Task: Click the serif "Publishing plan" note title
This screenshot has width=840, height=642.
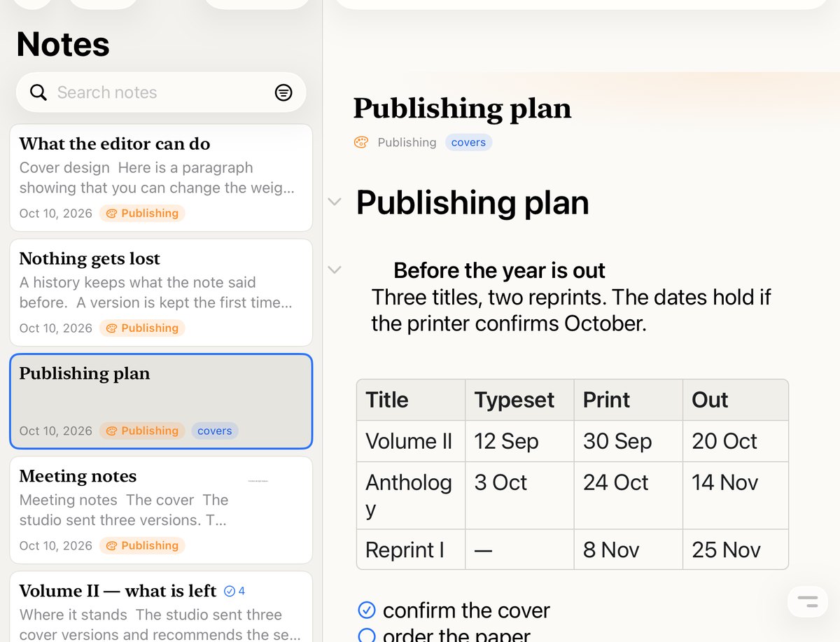Action: [x=462, y=108]
